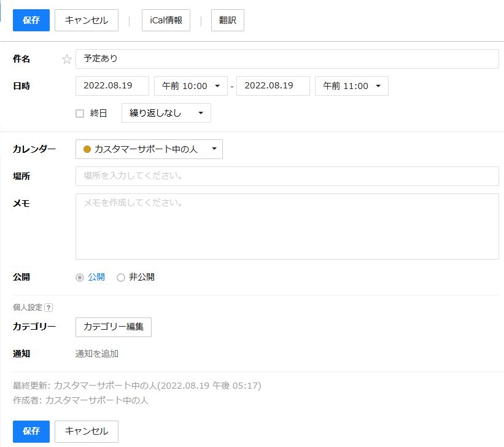This screenshot has height=447, width=504.
Task: Select the 公開 radio button
Action: tap(79, 278)
